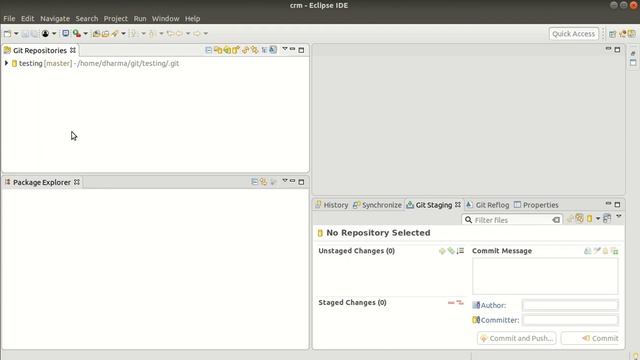Open the Project menu
Image resolution: width=640 pixels, height=360 pixels.
pos(116,19)
